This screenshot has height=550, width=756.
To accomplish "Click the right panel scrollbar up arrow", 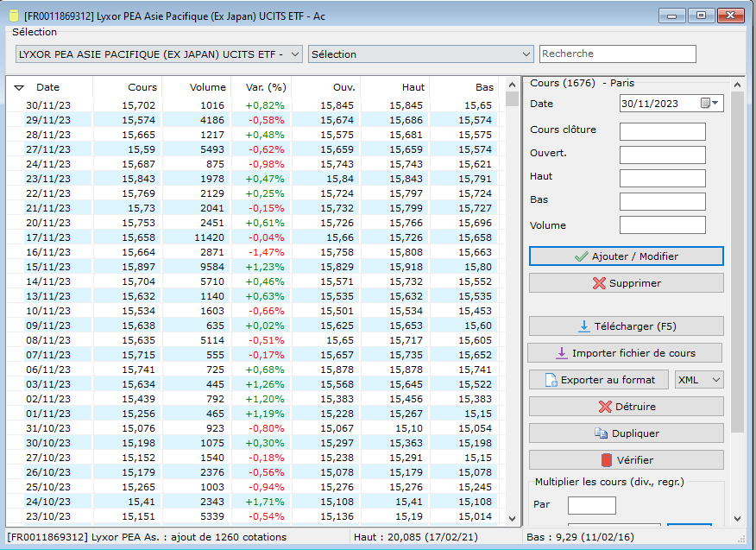I will pyautogui.click(x=737, y=85).
